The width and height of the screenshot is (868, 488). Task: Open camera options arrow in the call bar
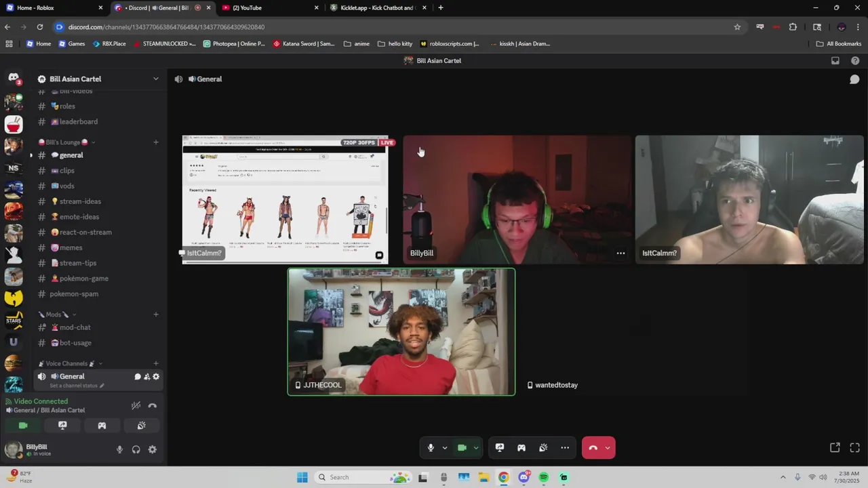pos(476,447)
